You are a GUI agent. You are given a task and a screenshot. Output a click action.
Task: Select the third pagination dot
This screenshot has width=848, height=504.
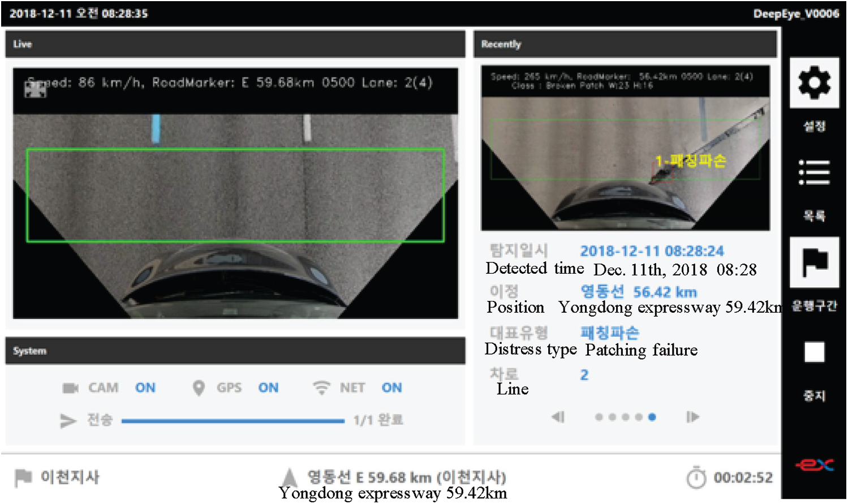(x=625, y=417)
